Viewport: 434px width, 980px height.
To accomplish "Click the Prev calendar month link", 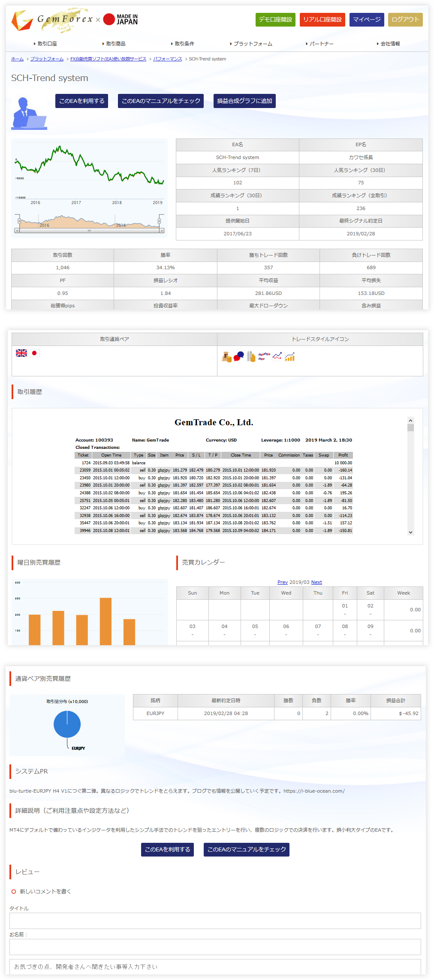I will [x=283, y=582].
